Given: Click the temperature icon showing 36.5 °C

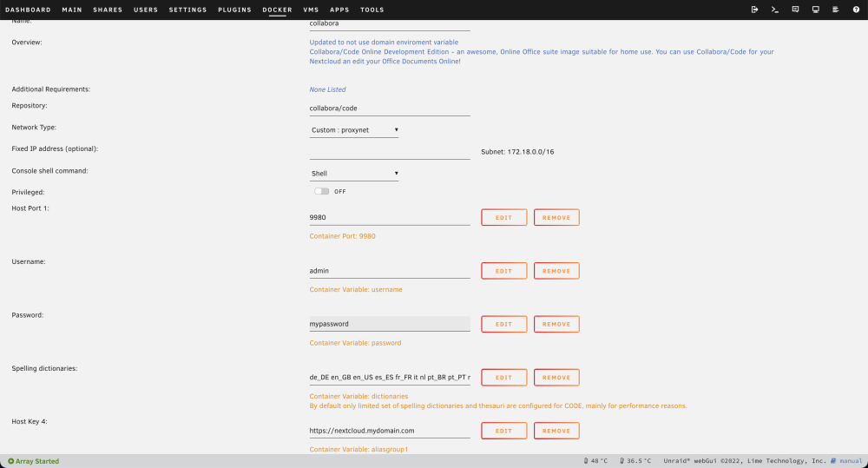Looking at the screenshot, I should point(621,461).
